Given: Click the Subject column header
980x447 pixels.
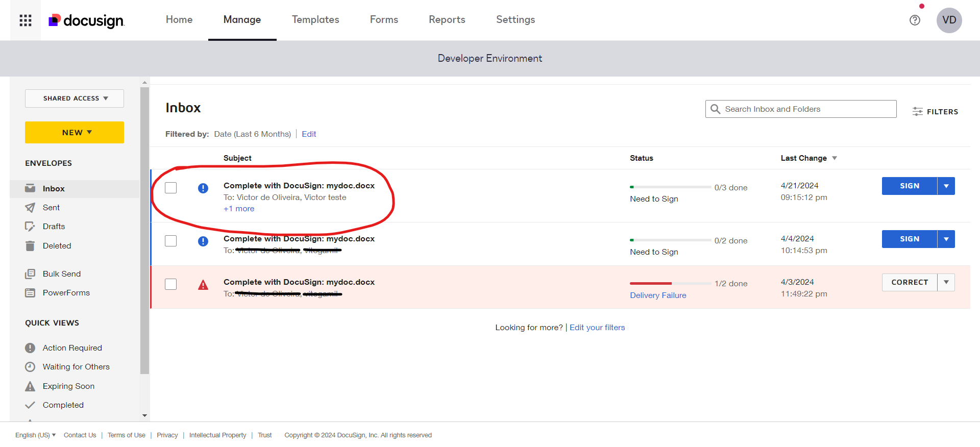Looking at the screenshot, I should [237, 158].
